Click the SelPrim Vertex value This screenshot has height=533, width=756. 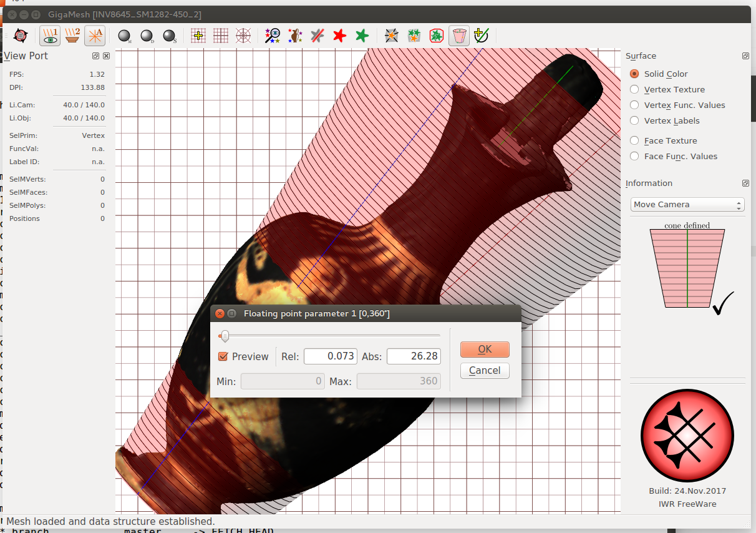pos(93,135)
